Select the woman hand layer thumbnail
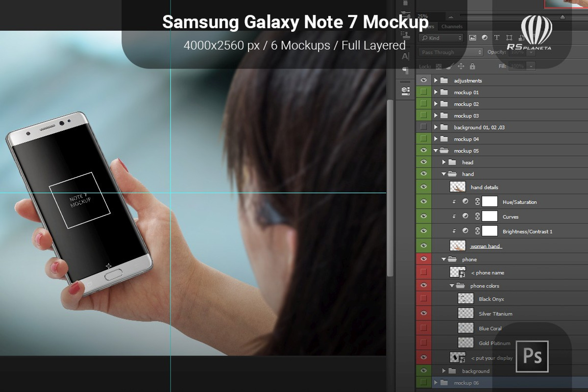 tap(458, 245)
